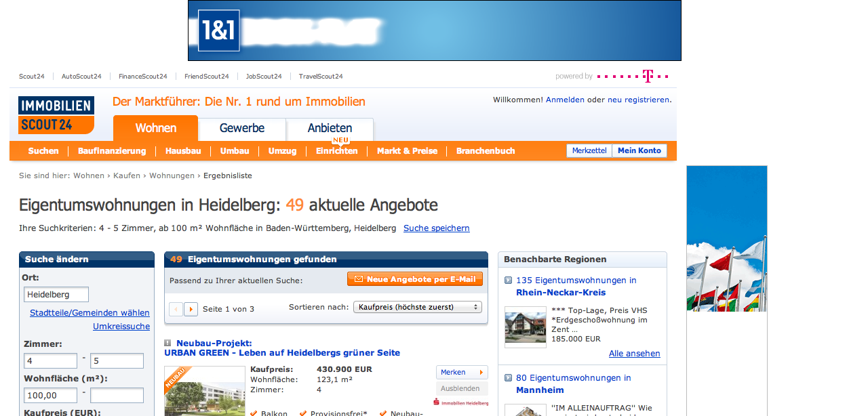Open Einrichten in the orange menu
This screenshot has height=416, width=868.
(x=336, y=151)
